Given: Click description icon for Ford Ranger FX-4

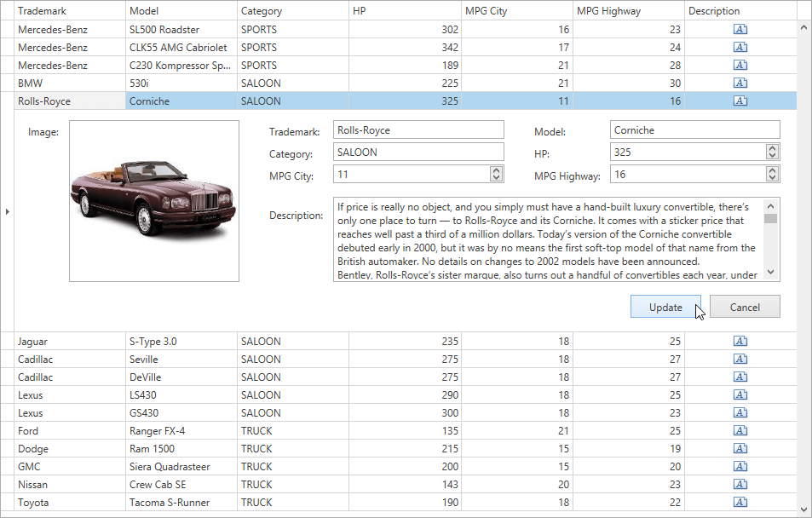Looking at the screenshot, I should 740,430.
